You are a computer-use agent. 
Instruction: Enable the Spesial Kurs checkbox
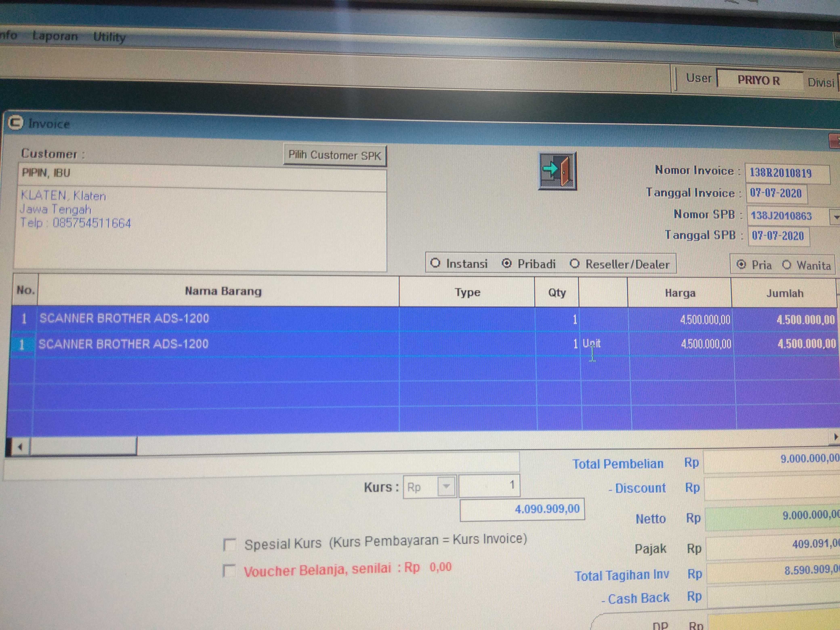pos(230,545)
